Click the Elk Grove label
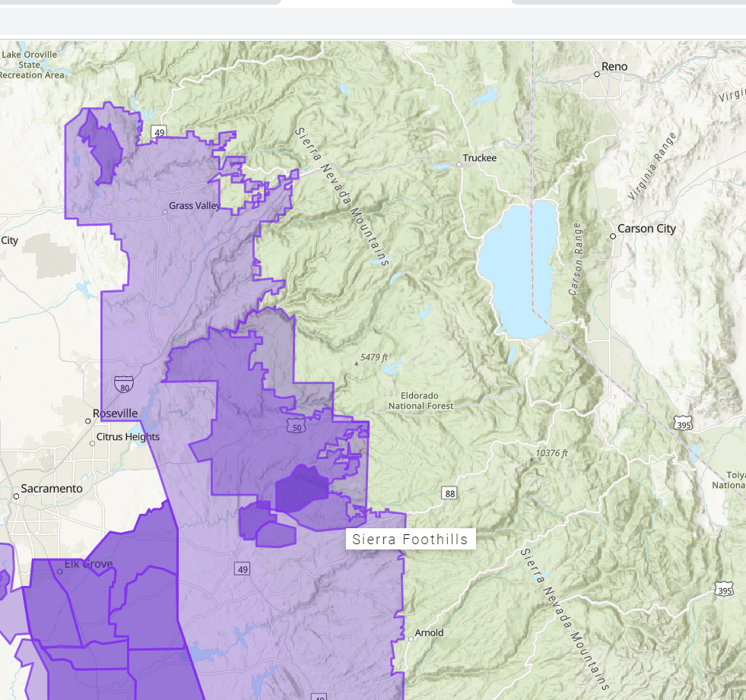 (x=88, y=564)
